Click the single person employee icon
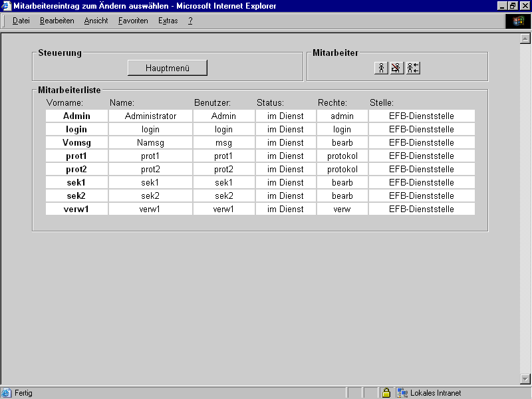This screenshot has width=532, height=399. tap(381, 68)
